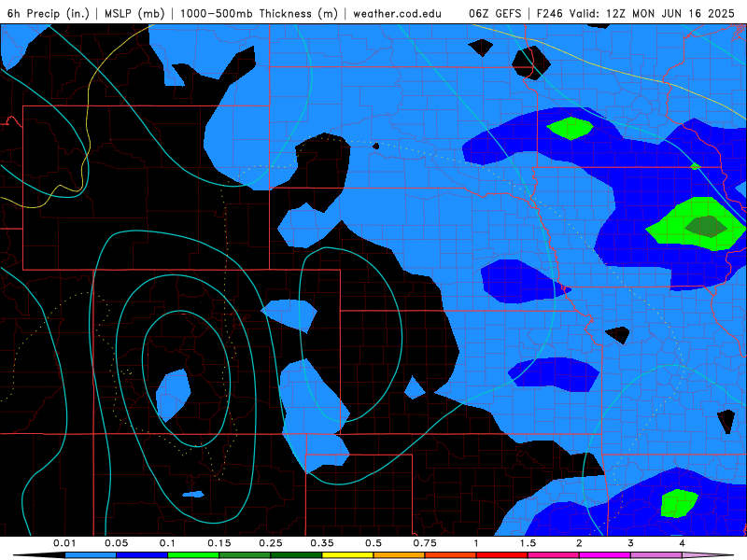Click the weather.cod.edu site label
747x560 pixels.
click(398, 13)
